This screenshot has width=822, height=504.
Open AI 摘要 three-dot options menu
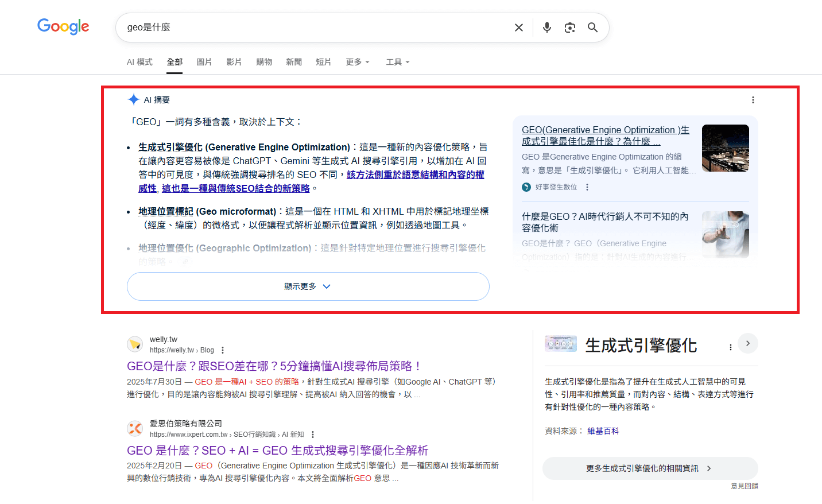753,100
